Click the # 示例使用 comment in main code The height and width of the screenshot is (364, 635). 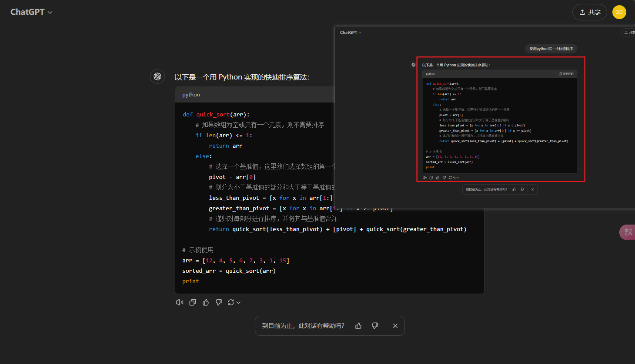click(198, 250)
